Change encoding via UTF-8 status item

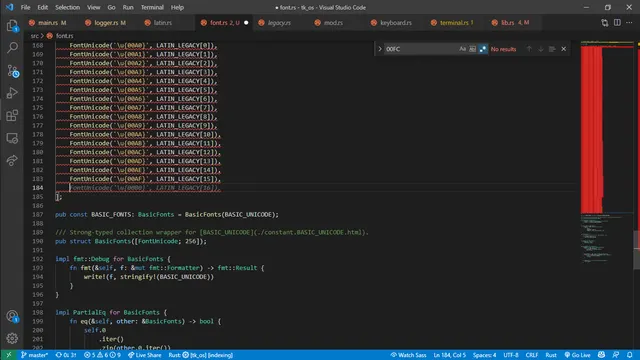coord(511,355)
